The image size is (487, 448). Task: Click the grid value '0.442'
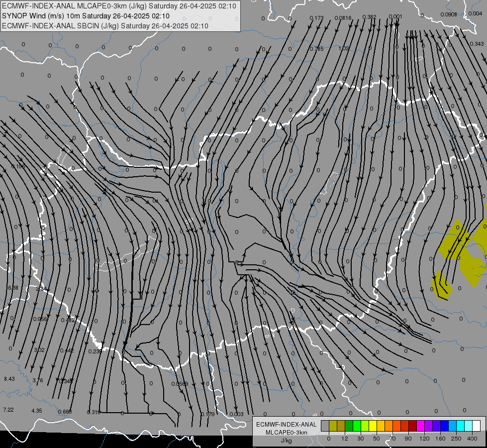(x=67, y=350)
